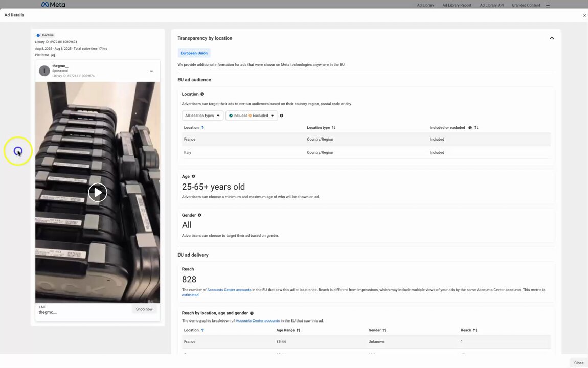588x368 pixels.
Task: Click info icon beside Reach by location heading
Action: click(x=252, y=313)
